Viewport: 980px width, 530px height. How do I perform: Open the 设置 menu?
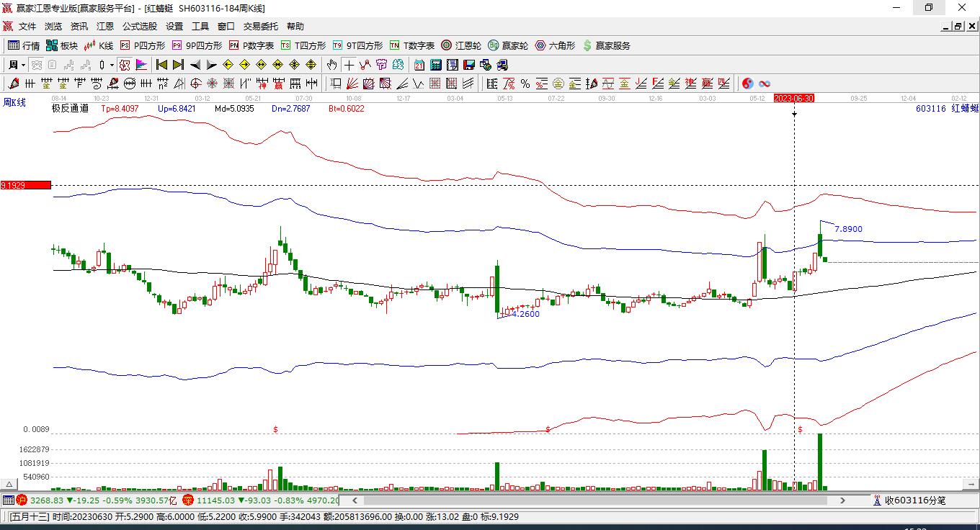coord(174,27)
